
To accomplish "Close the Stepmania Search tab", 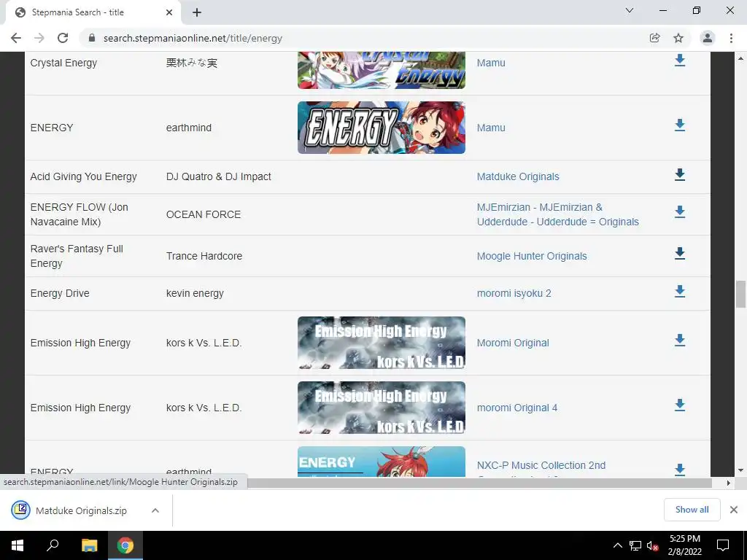I will (169, 12).
